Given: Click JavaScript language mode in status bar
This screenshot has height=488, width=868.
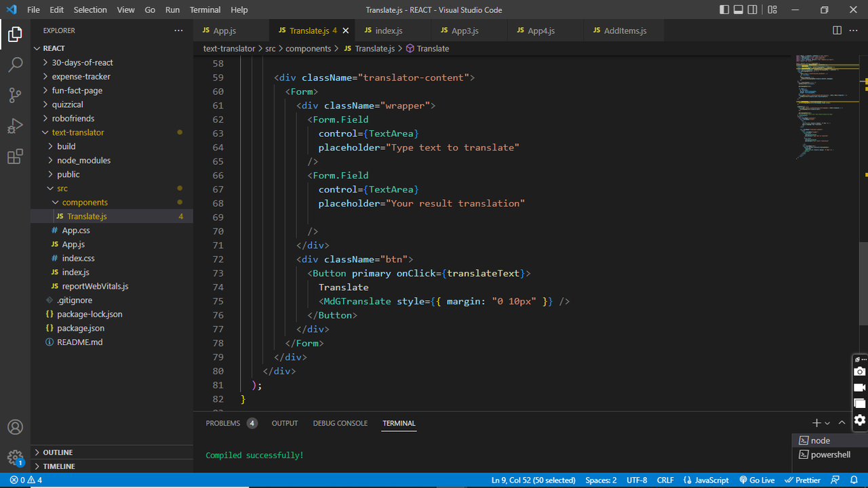Looking at the screenshot, I should [x=705, y=480].
